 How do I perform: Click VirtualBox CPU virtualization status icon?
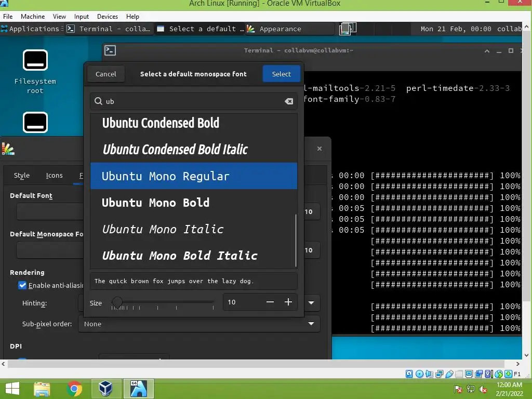pos(488,374)
